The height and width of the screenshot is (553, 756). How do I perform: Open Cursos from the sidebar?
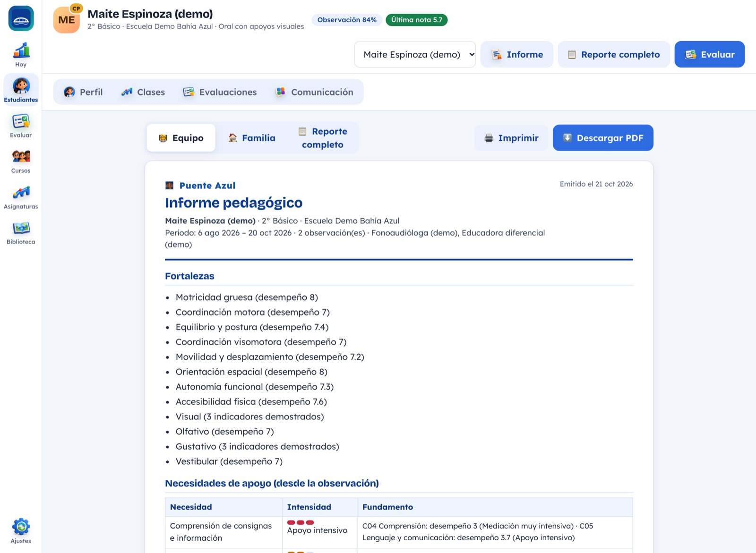[x=21, y=161]
